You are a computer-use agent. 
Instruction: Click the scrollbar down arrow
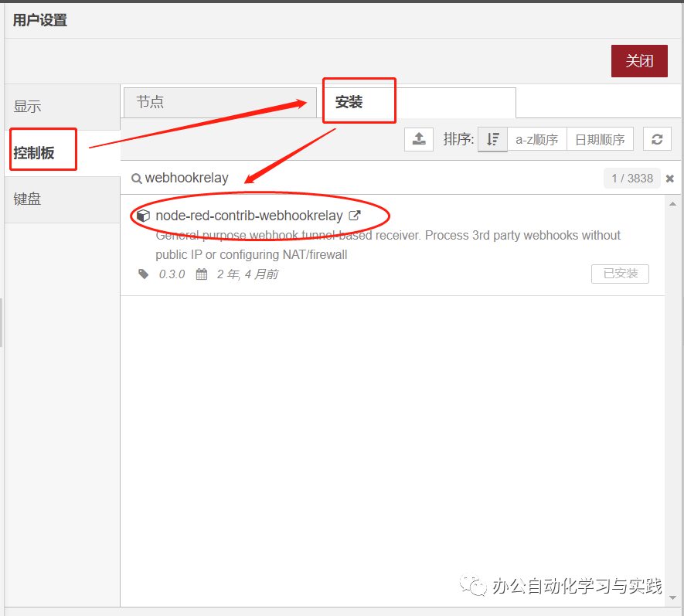(672, 597)
